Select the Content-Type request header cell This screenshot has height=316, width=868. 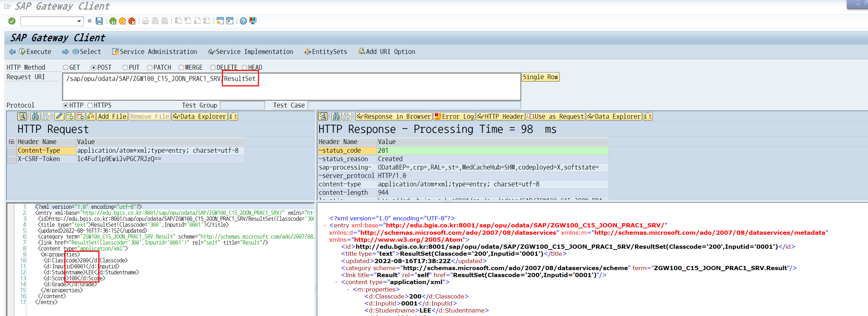click(46, 151)
